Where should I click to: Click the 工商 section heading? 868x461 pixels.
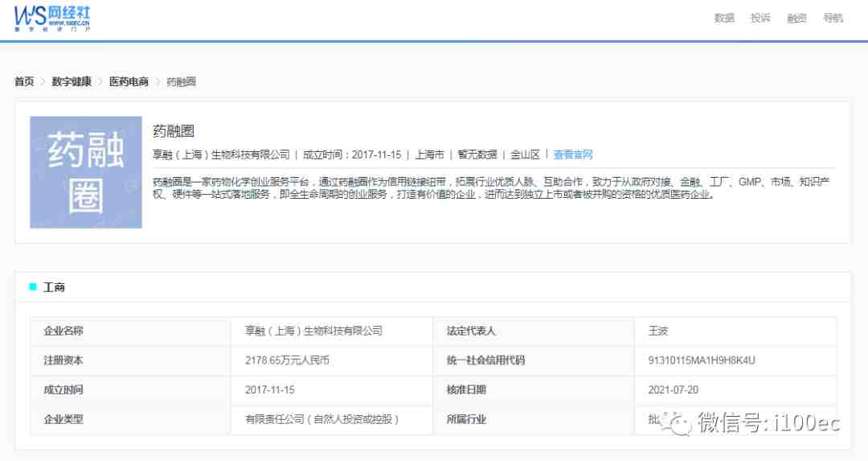coord(55,287)
